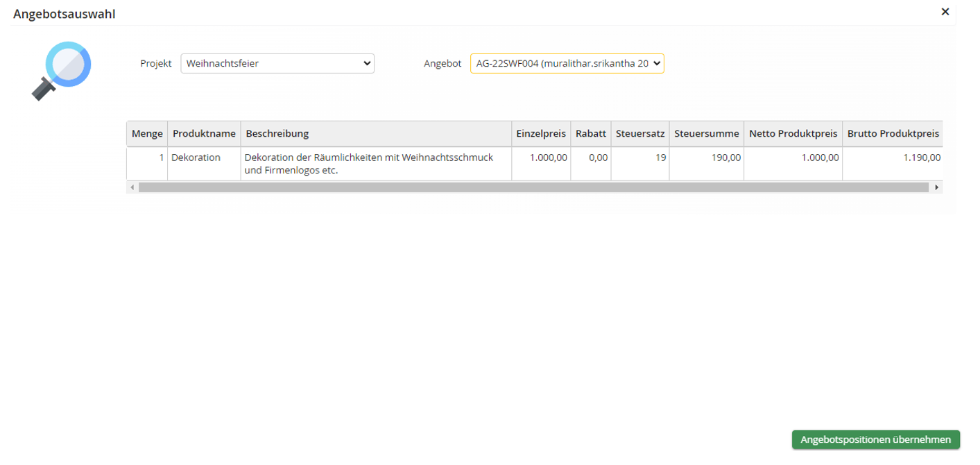980x465 pixels.
Task: Click the Einzelpreis column header
Action: (541, 133)
